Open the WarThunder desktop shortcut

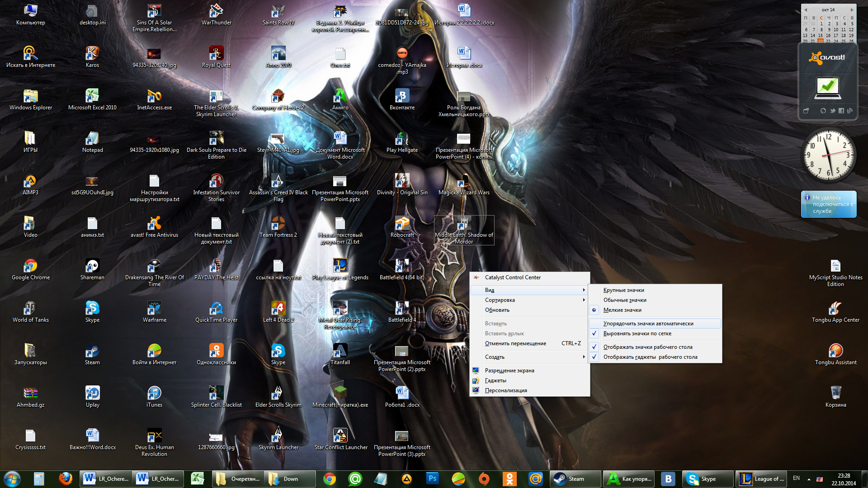(x=216, y=14)
